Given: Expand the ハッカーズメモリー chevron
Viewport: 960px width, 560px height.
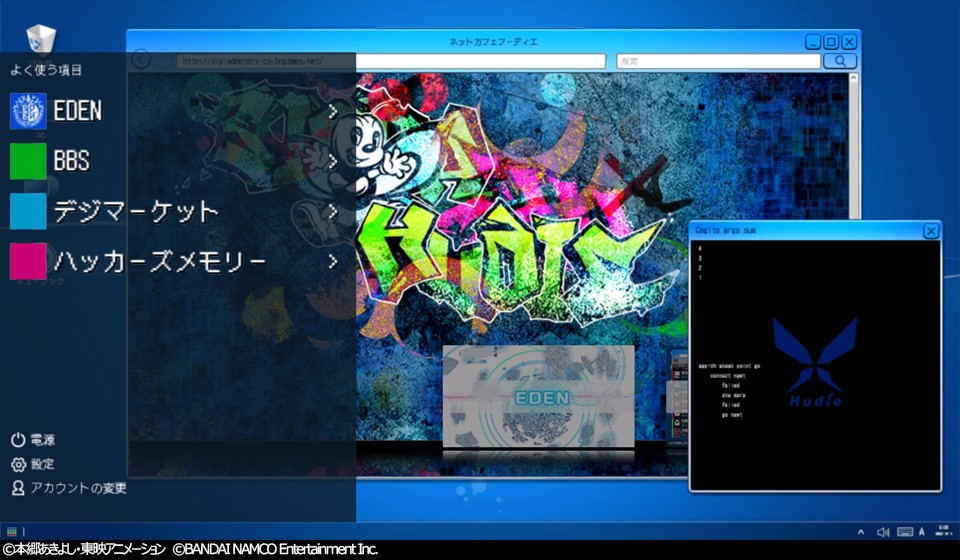Looking at the screenshot, I should click(x=332, y=261).
